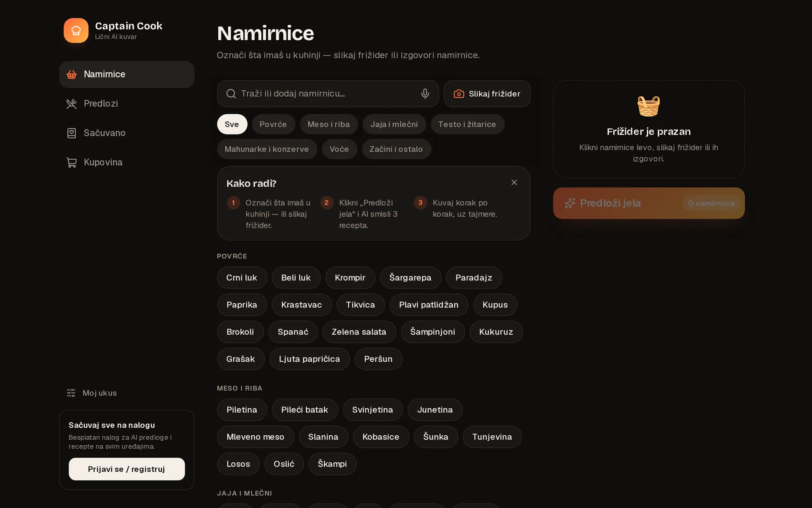This screenshot has height=508, width=812.
Task: Filter by Meso i riba category
Action: point(328,124)
